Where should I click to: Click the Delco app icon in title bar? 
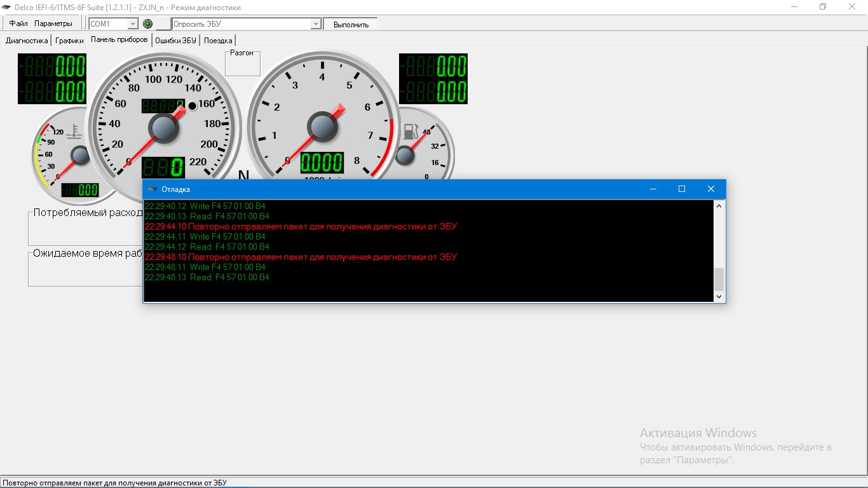pyautogui.click(x=6, y=7)
